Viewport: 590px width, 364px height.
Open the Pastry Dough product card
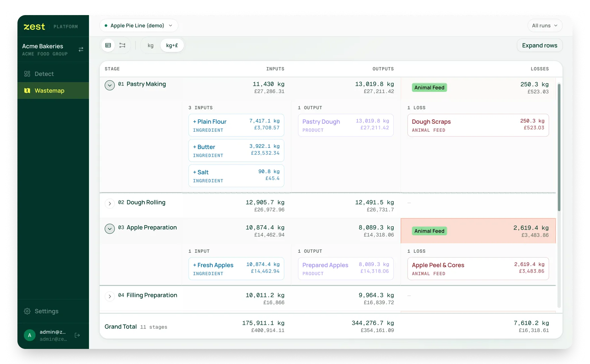(x=346, y=125)
